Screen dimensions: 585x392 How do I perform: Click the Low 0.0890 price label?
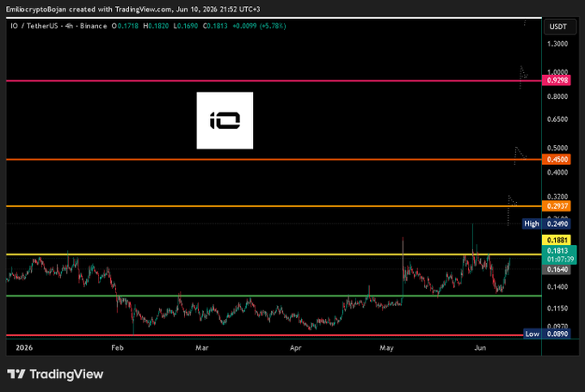[546, 334]
